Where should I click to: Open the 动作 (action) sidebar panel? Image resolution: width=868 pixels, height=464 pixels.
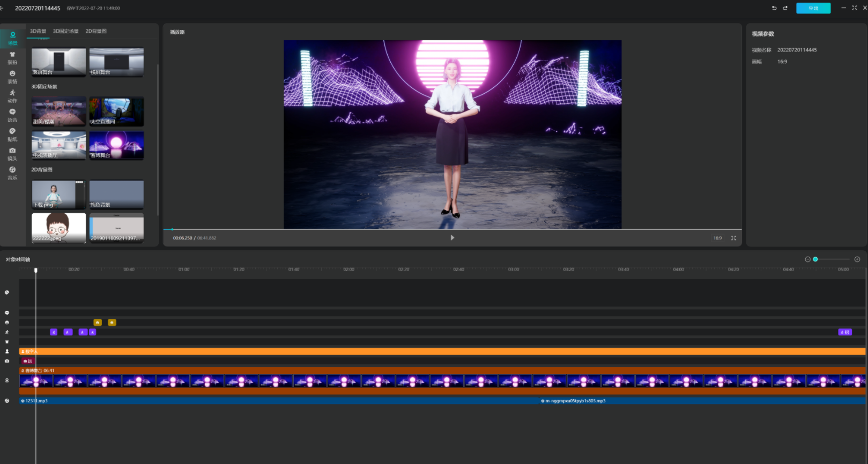12,96
